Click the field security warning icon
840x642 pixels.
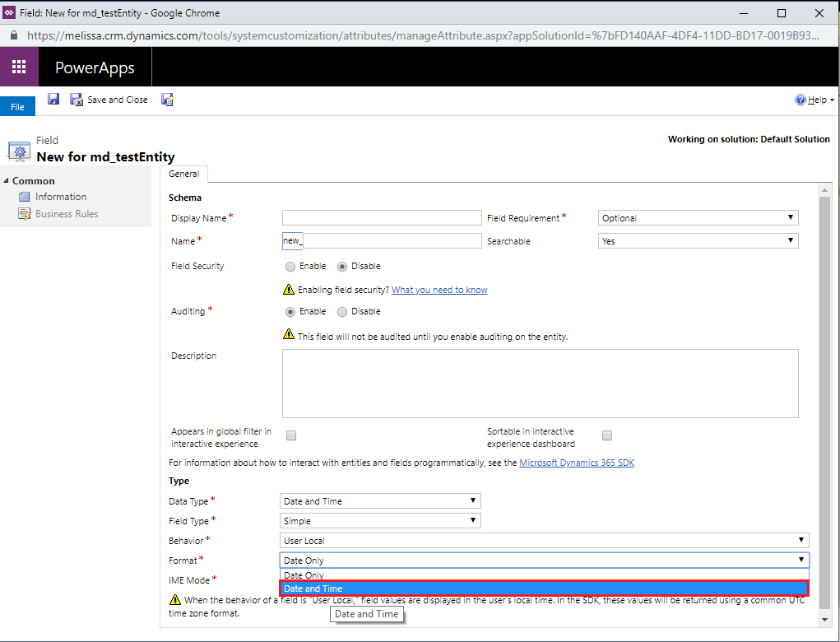(289, 290)
